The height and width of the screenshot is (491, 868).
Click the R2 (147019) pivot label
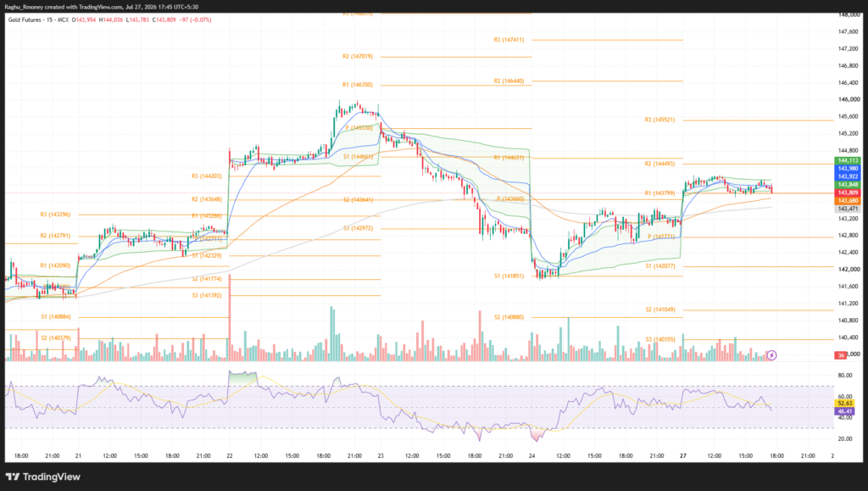pyautogui.click(x=358, y=57)
